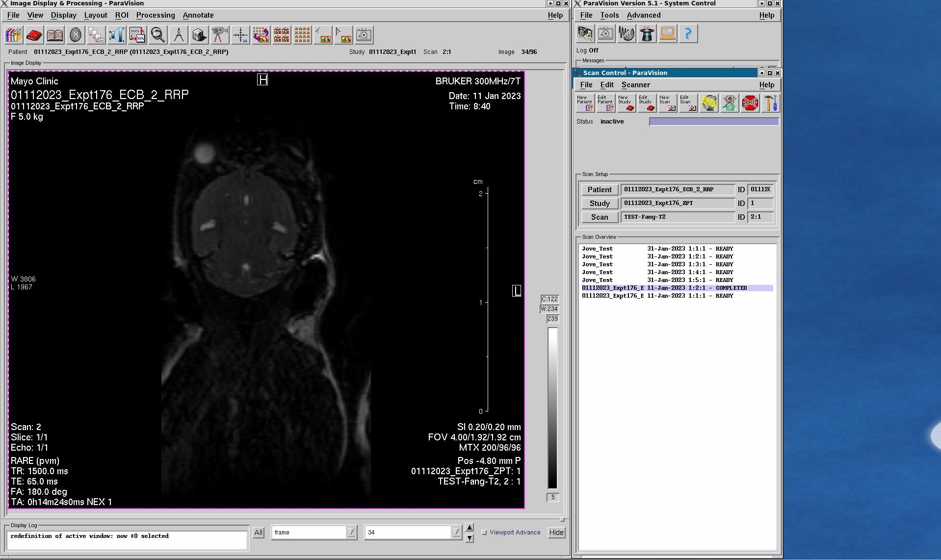The width and height of the screenshot is (941, 560).
Task: Click the red stop sign icon
Action: pos(750,103)
